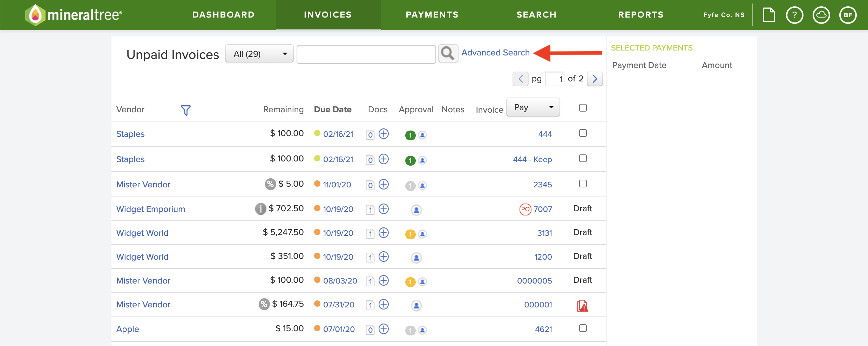
Task: Click the MineralTree logo
Action: coord(74,15)
